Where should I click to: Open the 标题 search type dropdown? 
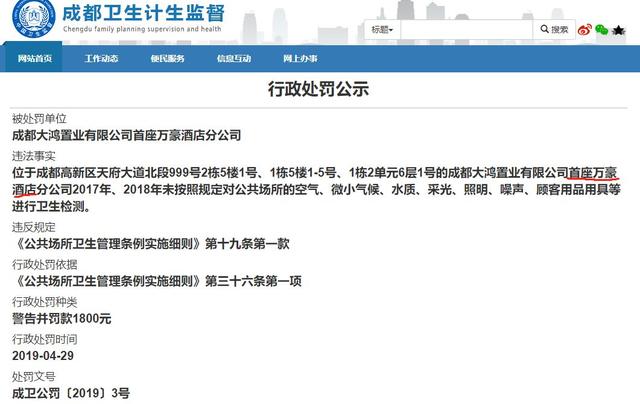pos(382,30)
